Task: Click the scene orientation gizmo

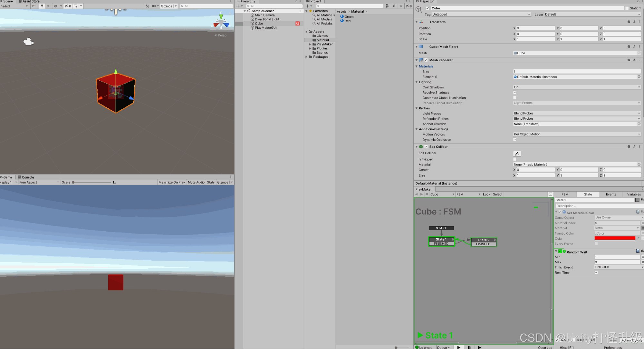Action: click(x=221, y=23)
